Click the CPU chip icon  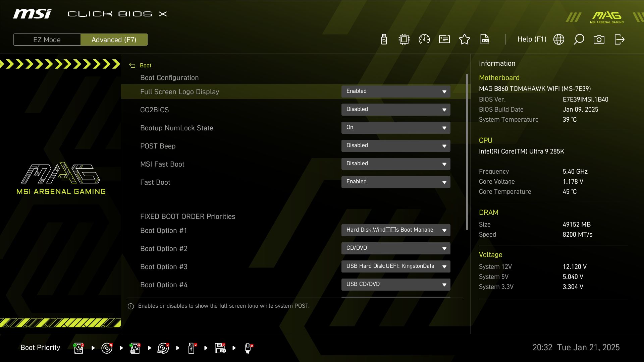tap(404, 40)
